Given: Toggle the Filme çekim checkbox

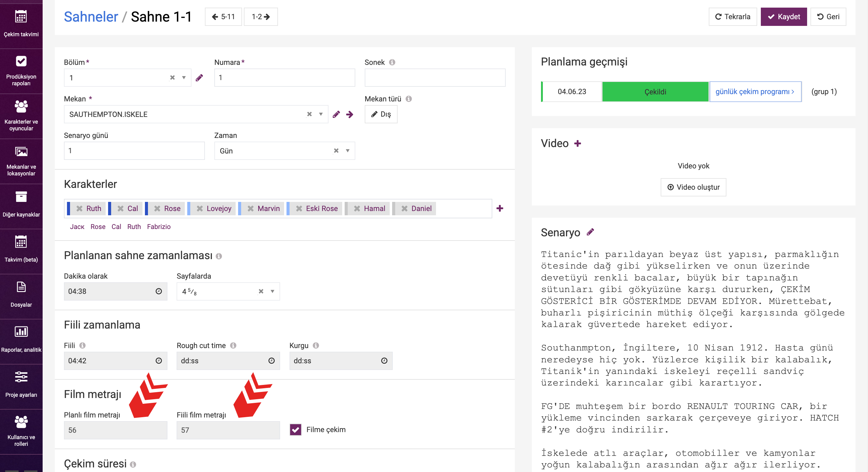Looking at the screenshot, I should [x=296, y=429].
